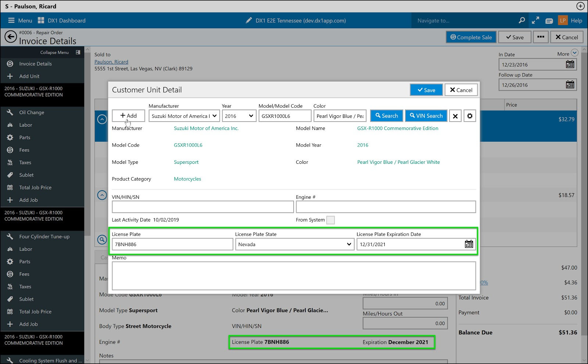Screen dimensions: 588x364
Task: Open License Plate Expiration Date calendar
Action: pos(469,244)
